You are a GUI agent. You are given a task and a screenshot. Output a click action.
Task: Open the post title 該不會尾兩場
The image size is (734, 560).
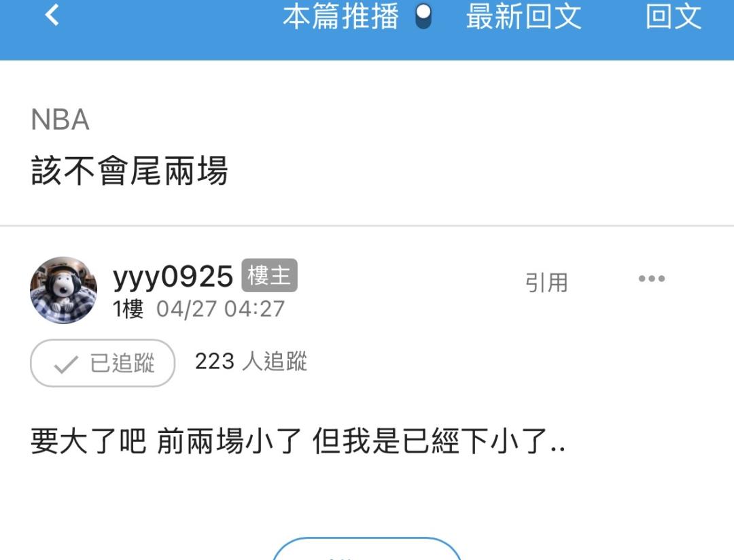coord(129,171)
